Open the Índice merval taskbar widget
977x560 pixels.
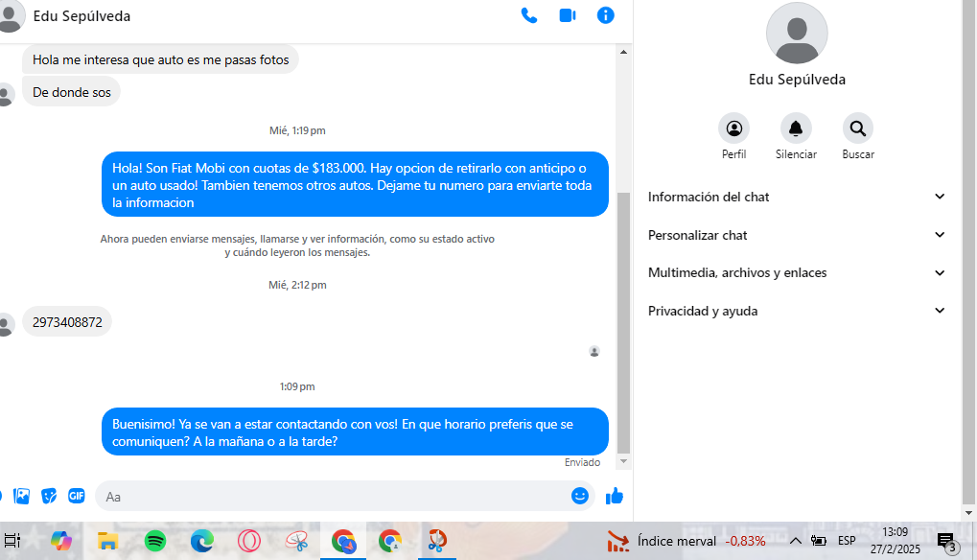tap(686, 541)
